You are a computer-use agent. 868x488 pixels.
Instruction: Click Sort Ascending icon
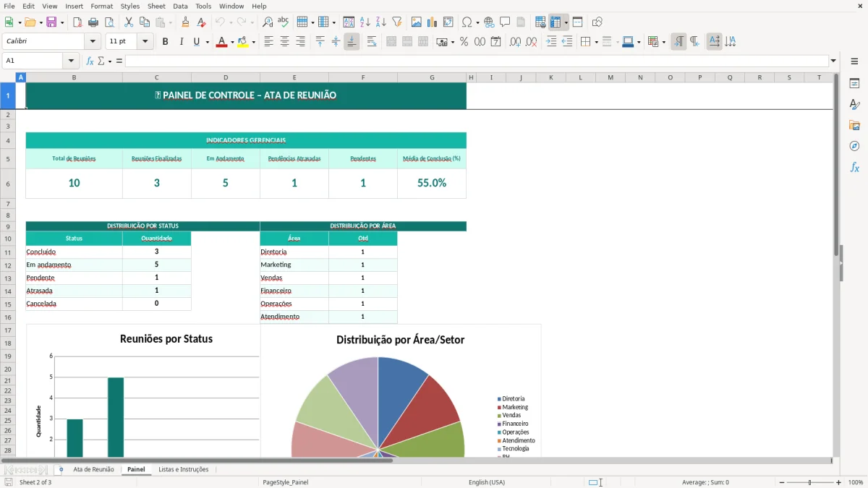[x=365, y=22]
